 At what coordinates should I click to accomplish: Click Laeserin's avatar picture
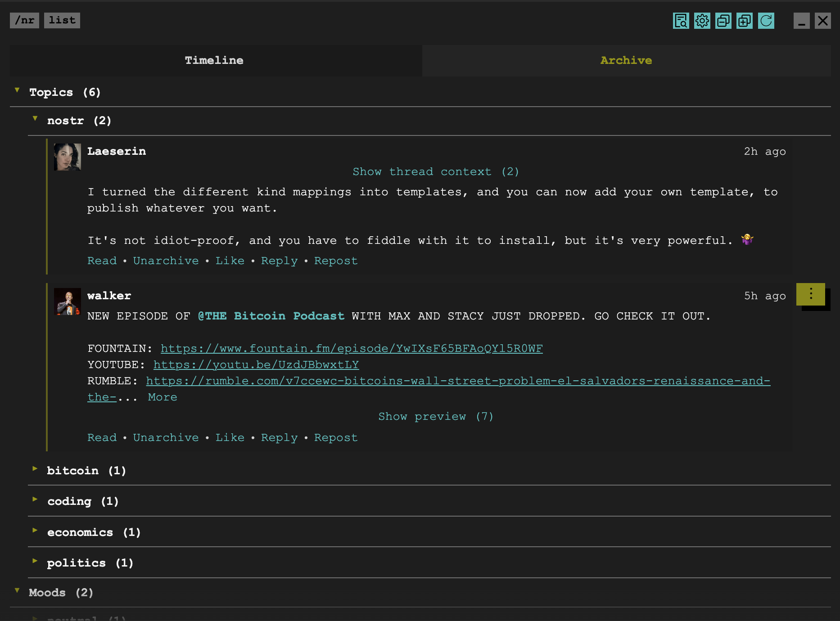pos(68,157)
